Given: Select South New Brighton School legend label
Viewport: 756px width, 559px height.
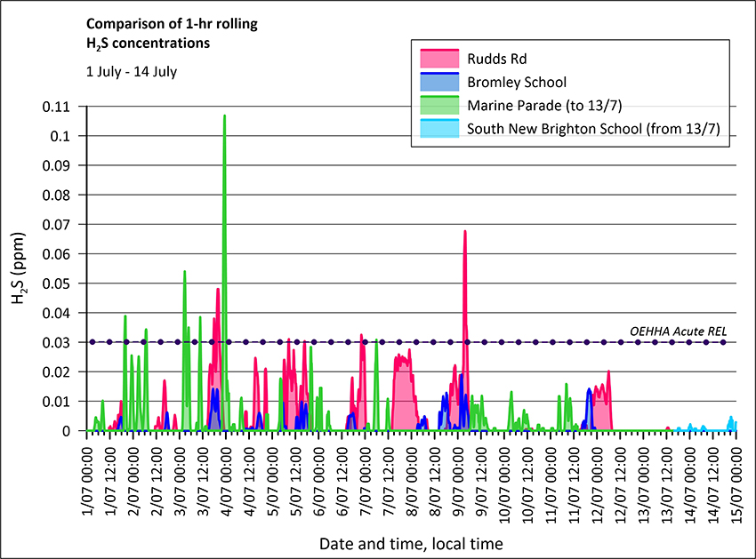Looking at the screenshot, I should coord(592,129).
